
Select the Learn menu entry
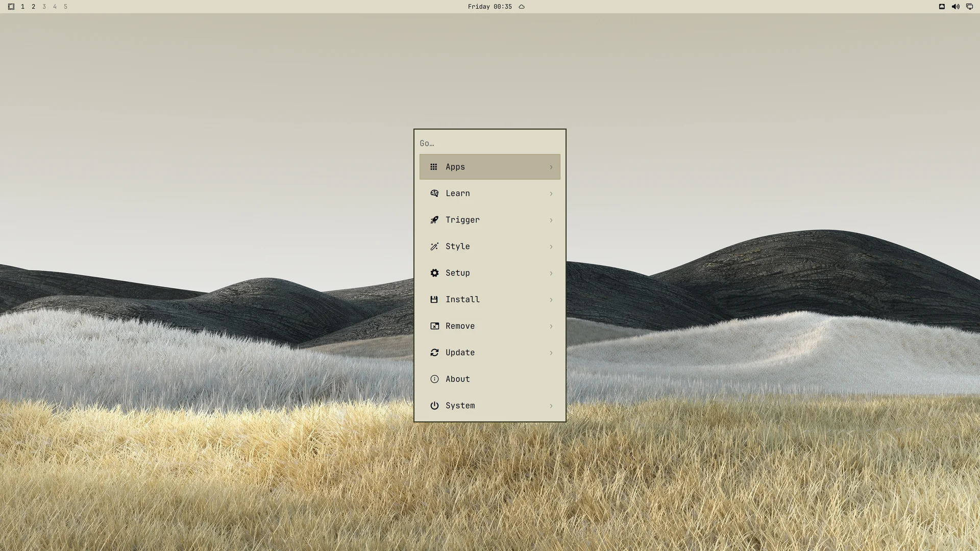click(x=490, y=193)
